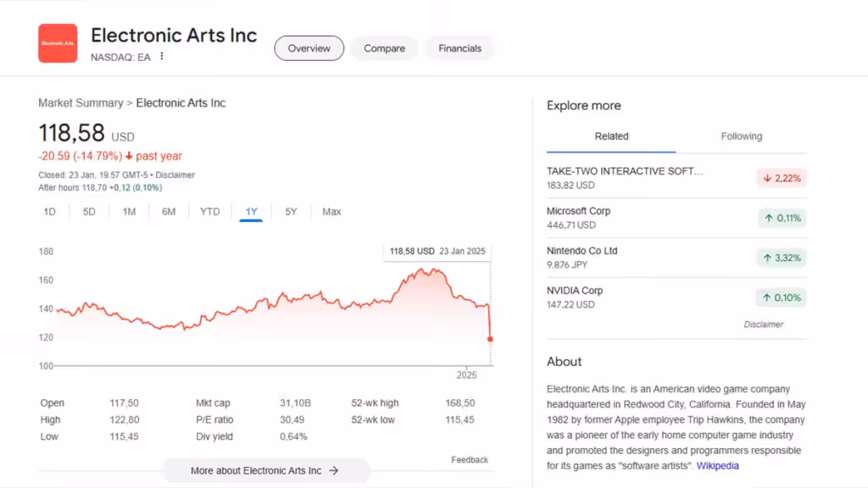Switch to the Following tab
868x488 pixels.
tap(741, 136)
